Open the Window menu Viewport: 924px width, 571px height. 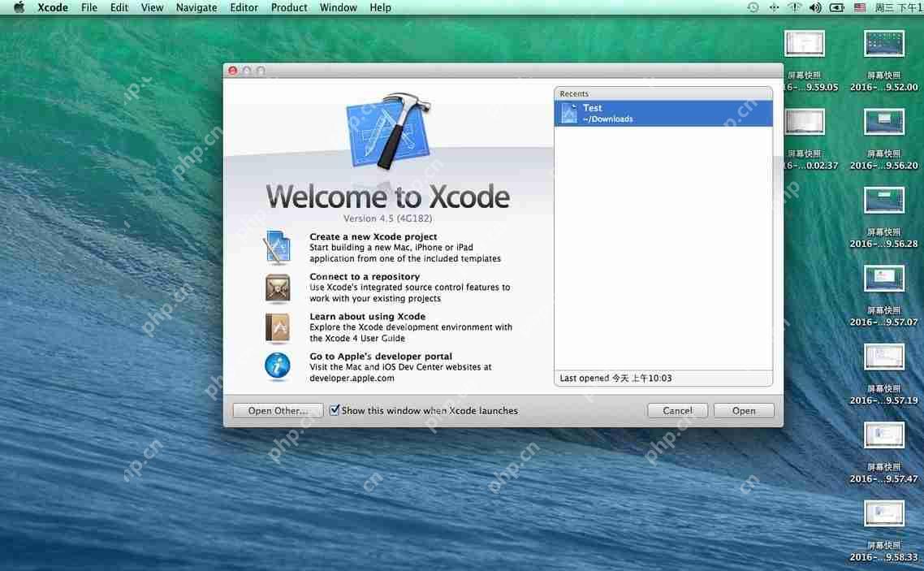click(338, 7)
